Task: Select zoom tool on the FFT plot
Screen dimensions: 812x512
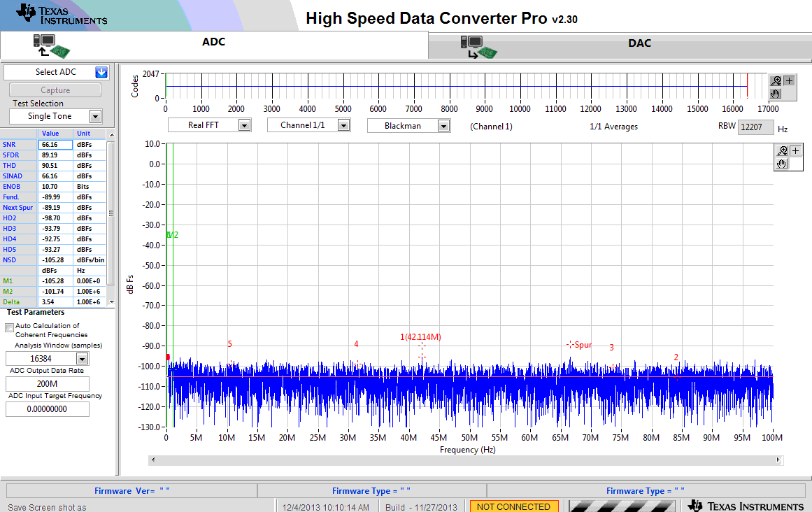Action: click(782, 150)
